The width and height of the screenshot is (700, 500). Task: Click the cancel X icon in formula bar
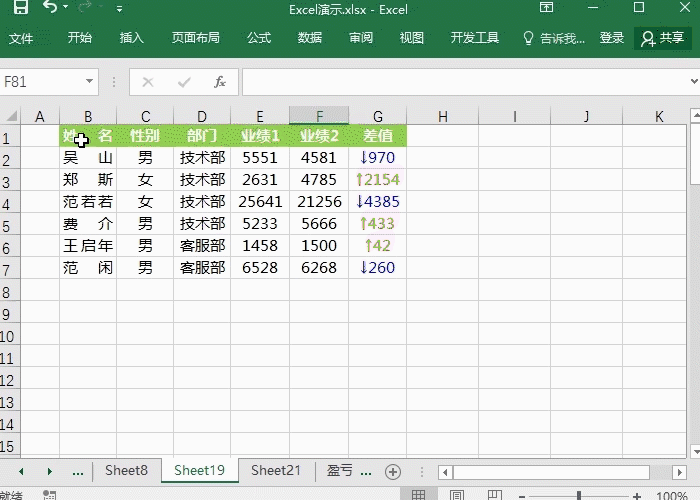[148, 82]
